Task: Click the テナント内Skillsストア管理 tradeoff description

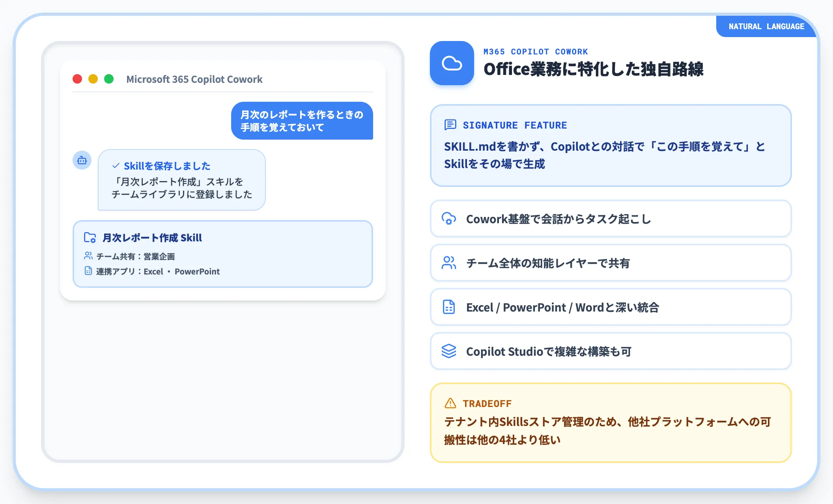Action: click(607, 431)
